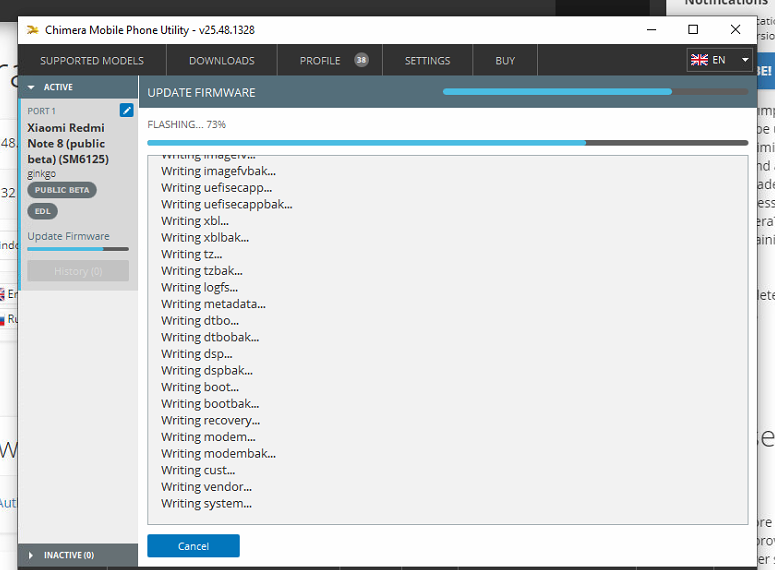Select the Xiaomi Redmi Note 8 device name
This screenshot has height=570, width=775.
click(x=68, y=143)
